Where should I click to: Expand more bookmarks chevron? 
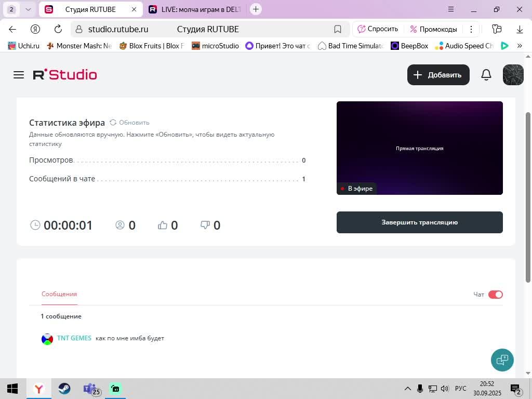tap(520, 46)
